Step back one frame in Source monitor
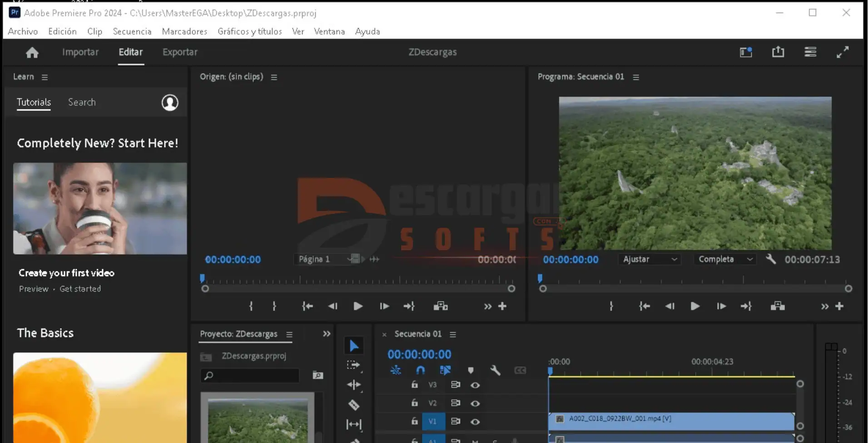The image size is (868, 443). tap(333, 306)
